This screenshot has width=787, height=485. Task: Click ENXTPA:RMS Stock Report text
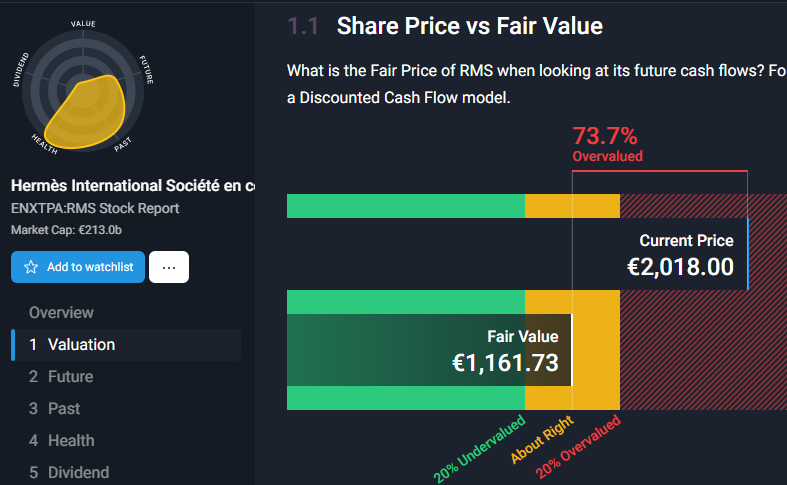(95, 208)
